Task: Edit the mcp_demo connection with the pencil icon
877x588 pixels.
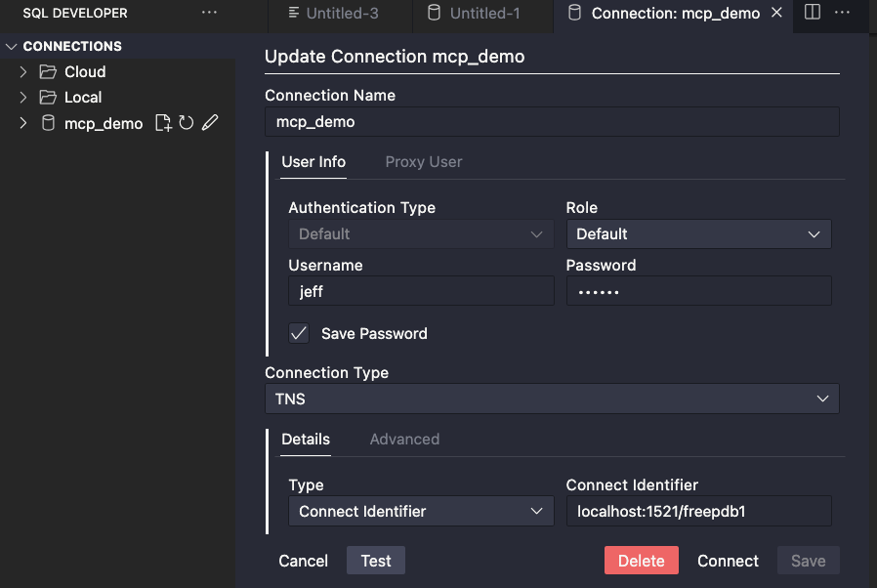Action: coord(210,122)
